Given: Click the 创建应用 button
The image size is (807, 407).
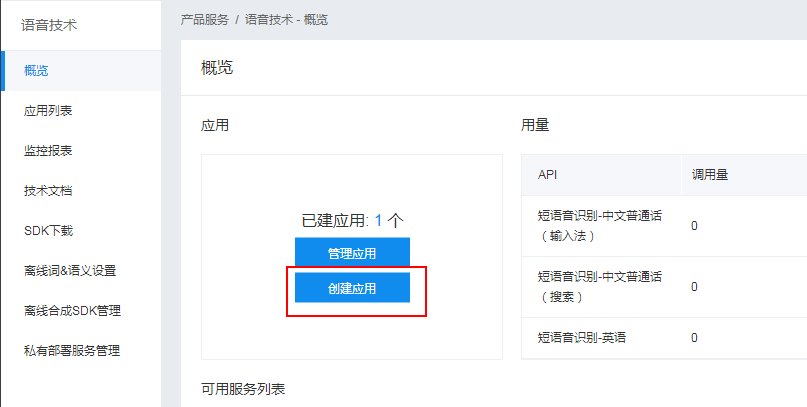Looking at the screenshot, I should coord(352,288).
